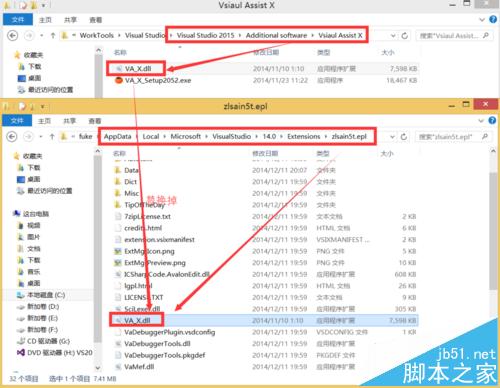Open recent locations dropdown in Vsiaul Assist X window
Viewport: 500px width, 388px height.
[x=42, y=35]
